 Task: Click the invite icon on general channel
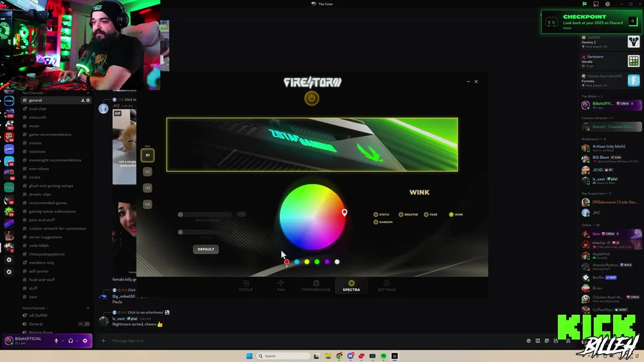(83, 101)
